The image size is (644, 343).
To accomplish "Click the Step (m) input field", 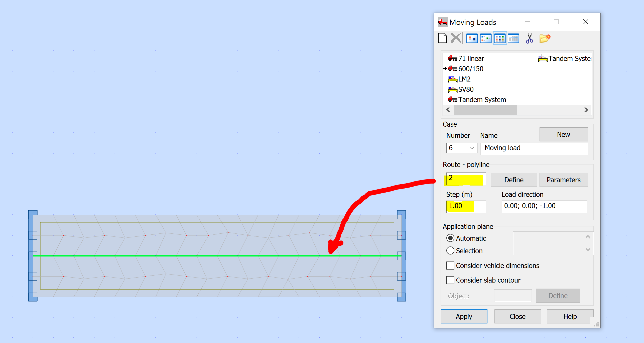I will tap(466, 206).
